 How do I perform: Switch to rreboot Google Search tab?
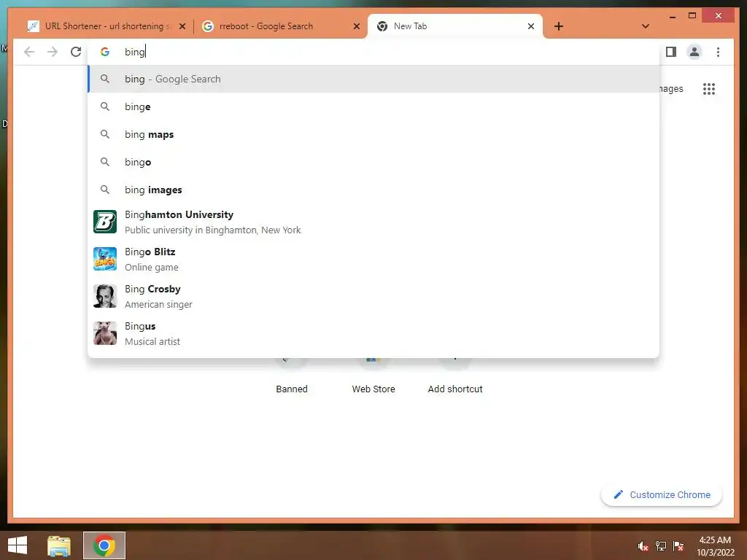coord(279,26)
